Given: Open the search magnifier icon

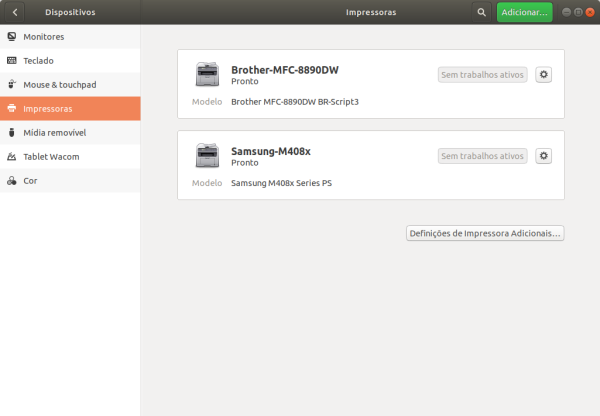Looking at the screenshot, I should [x=481, y=12].
